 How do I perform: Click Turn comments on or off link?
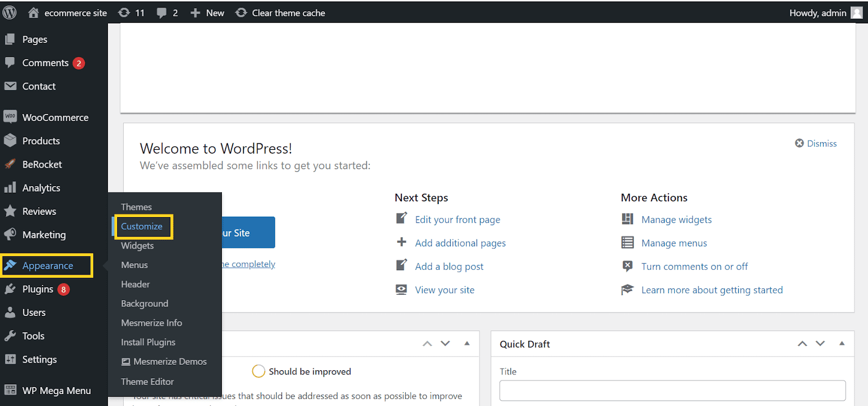pos(694,266)
